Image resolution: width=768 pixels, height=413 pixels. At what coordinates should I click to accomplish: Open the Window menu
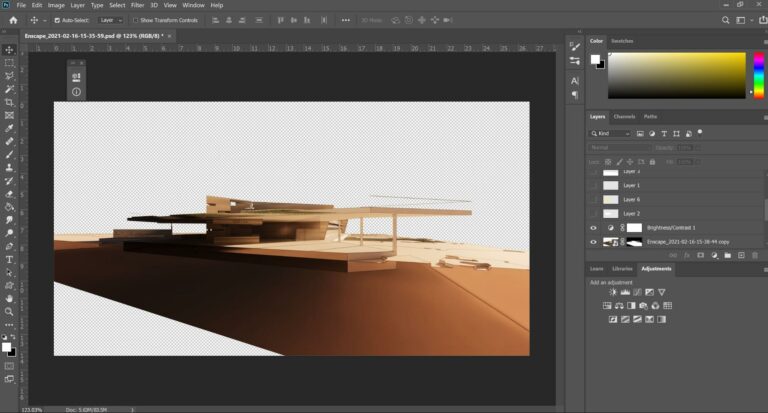(193, 5)
